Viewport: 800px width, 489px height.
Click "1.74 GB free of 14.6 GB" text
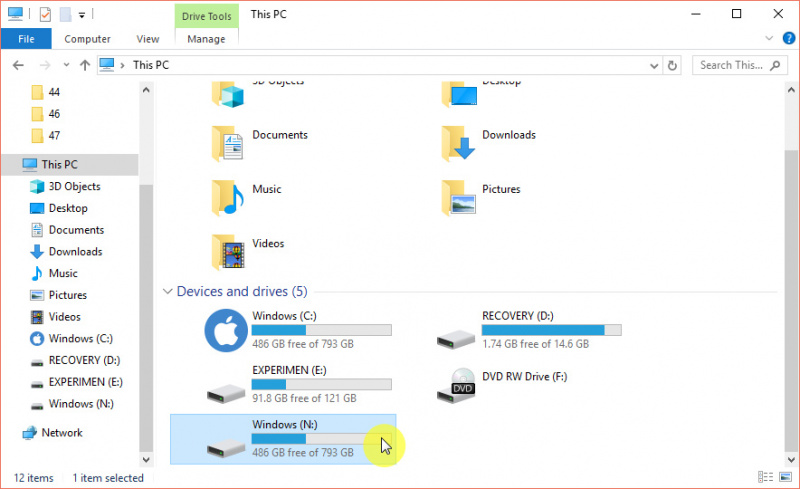(x=535, y=344)
